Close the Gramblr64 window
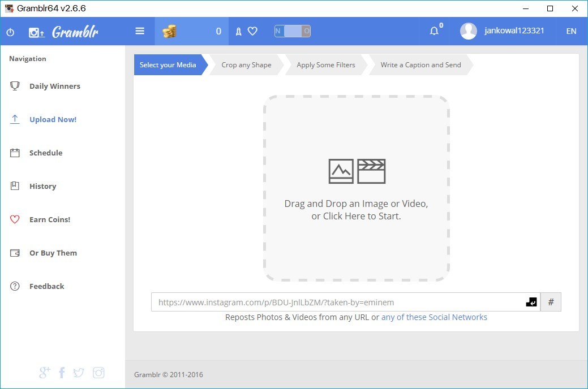This screenshot has height=389, width=588. click(x=574, y=8)
